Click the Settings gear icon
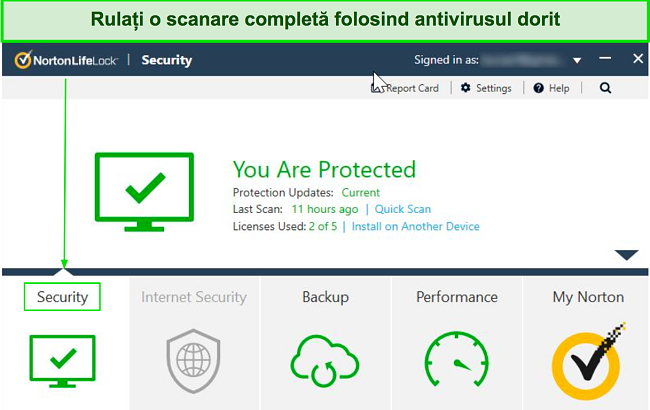650x410 pixels. pyautogui.click(x=466, y=88)
